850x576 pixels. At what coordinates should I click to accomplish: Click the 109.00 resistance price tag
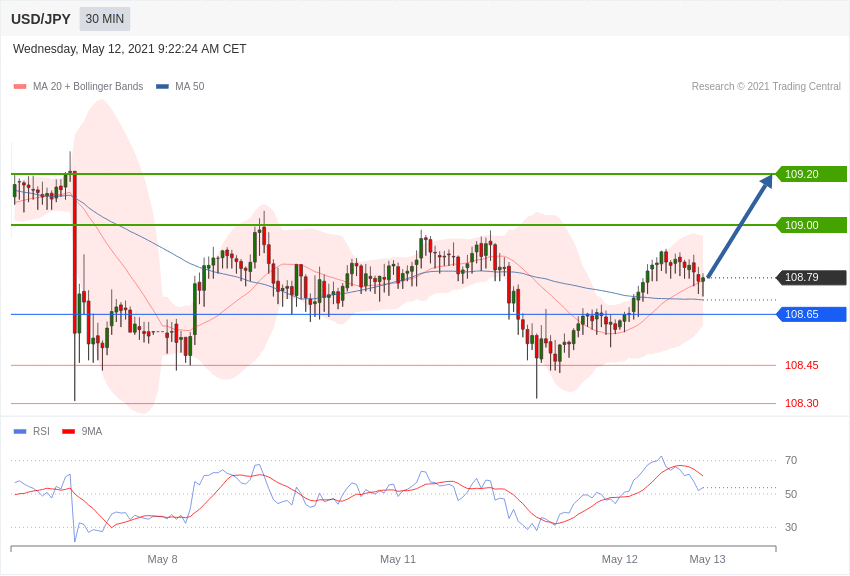(812, 225)
